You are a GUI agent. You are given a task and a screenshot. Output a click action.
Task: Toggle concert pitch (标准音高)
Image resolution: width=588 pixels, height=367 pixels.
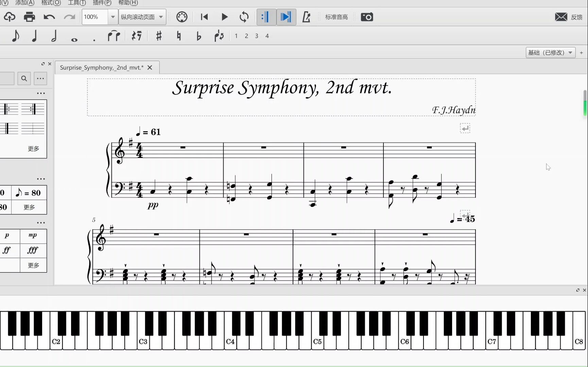336,17
